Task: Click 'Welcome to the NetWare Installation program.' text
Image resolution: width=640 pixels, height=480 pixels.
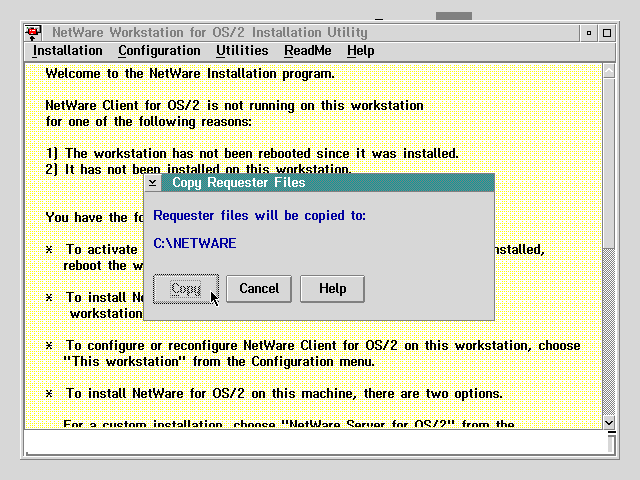Action: coord(190,73)
